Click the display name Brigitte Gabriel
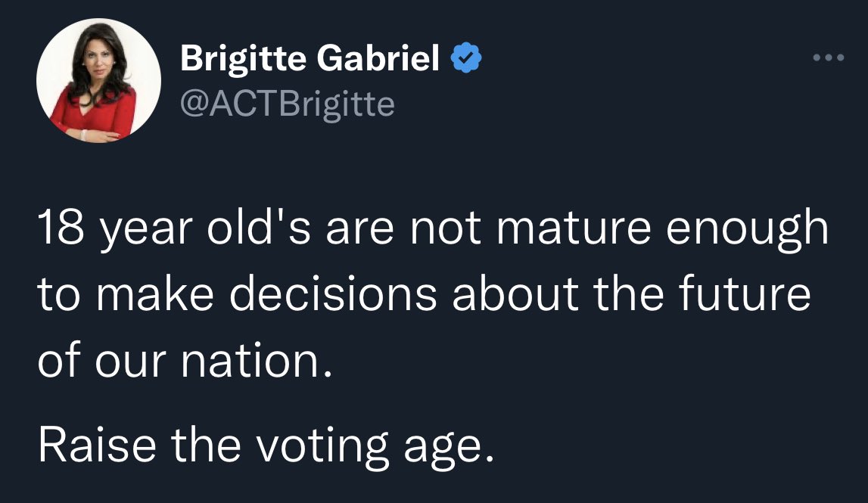Image resolution: width=868 pixels, height=503 pixels. point(310,59)
